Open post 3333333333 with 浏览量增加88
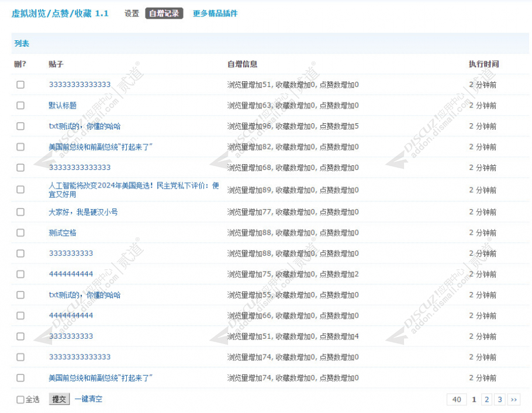 click(71, 254)
